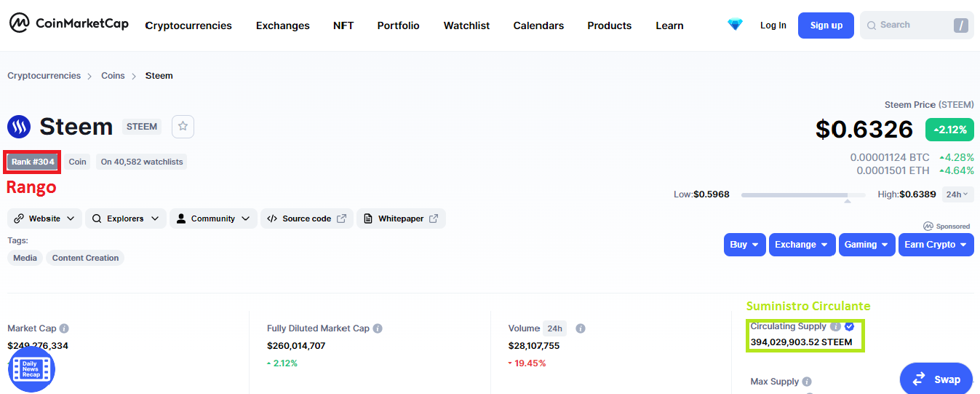Open the Cryptocurrencies nav menu
The image size is (980, 394).
(x=188, y=25)
